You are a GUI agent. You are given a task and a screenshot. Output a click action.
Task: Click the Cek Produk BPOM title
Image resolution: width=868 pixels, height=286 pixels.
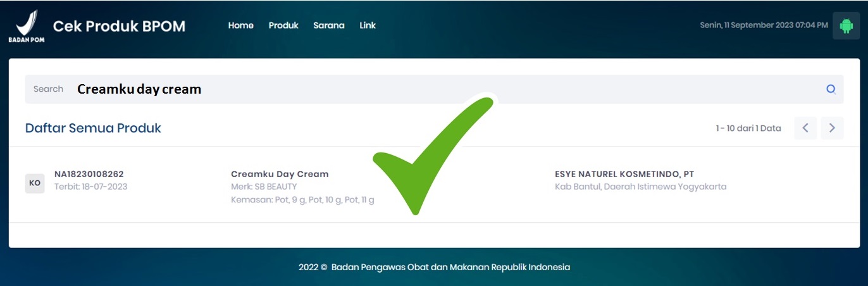[x=119, y=26]
